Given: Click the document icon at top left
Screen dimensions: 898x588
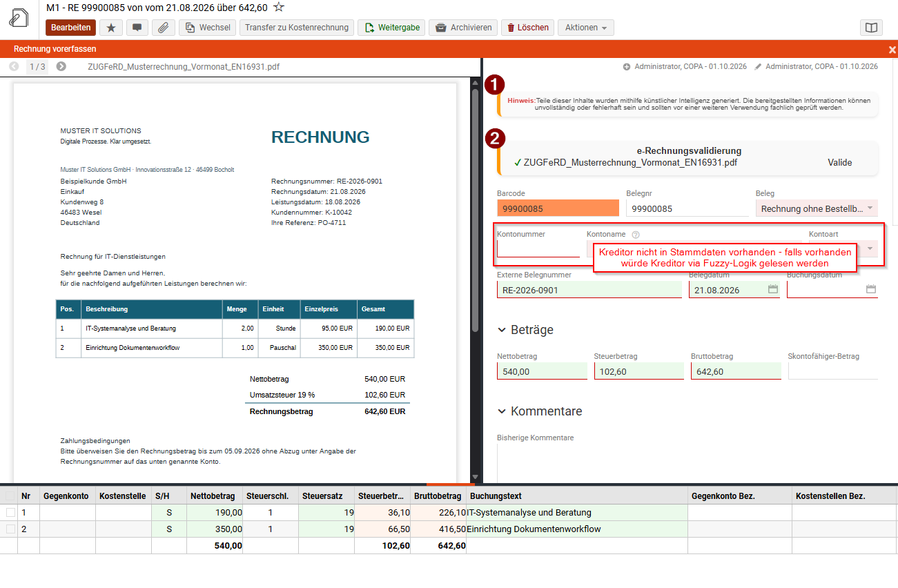Looking at the screenshot, I should (19, 18).
